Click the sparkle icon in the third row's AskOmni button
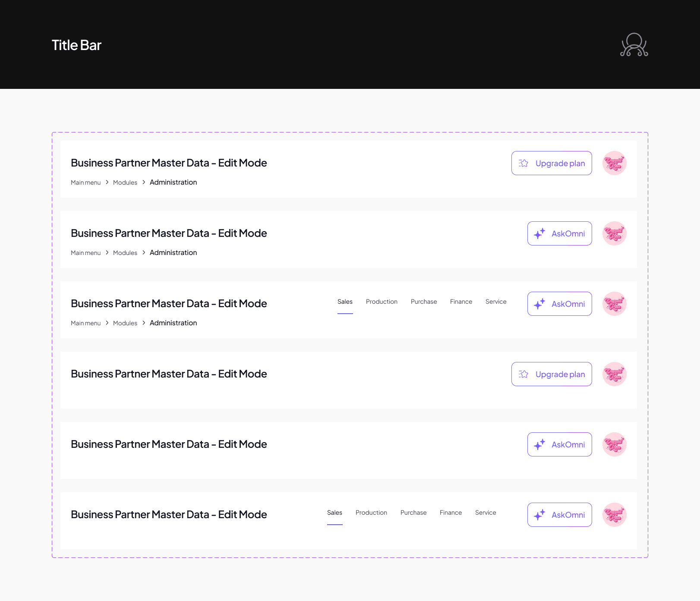Viewport: 700px width, 601px height. (539, 304)
